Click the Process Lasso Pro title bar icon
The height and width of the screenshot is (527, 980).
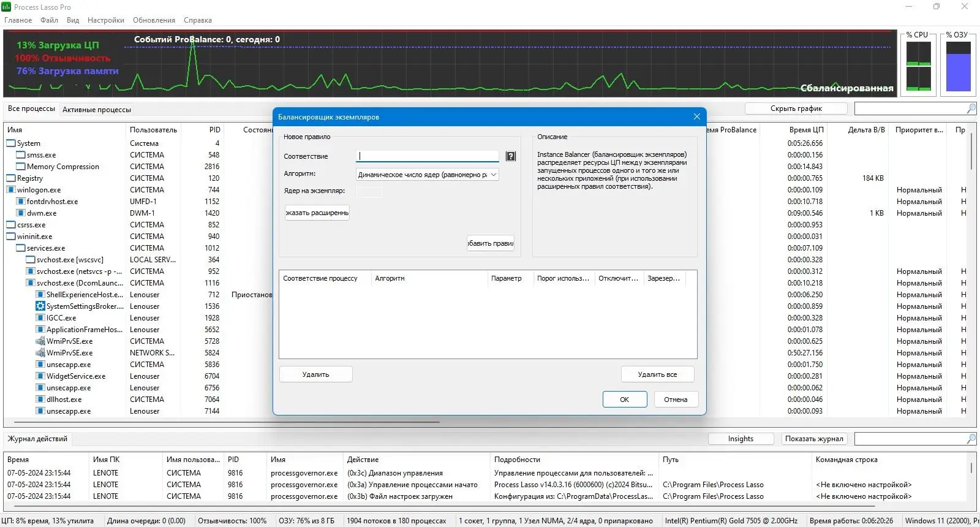[x=6, y=7]
